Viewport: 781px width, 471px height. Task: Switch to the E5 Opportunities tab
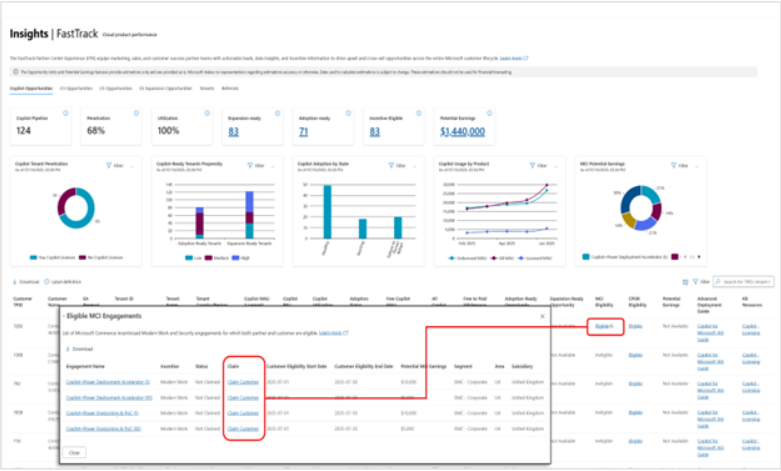(116, 89)
